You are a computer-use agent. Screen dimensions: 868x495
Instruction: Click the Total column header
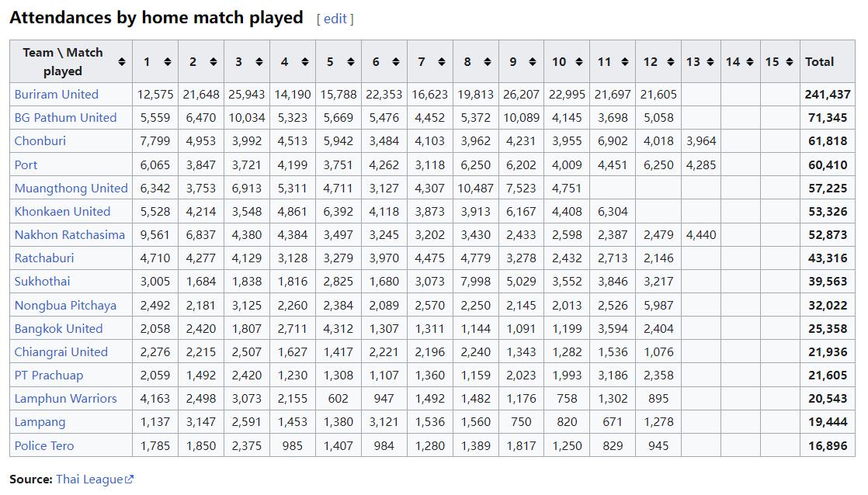point(819,62)
